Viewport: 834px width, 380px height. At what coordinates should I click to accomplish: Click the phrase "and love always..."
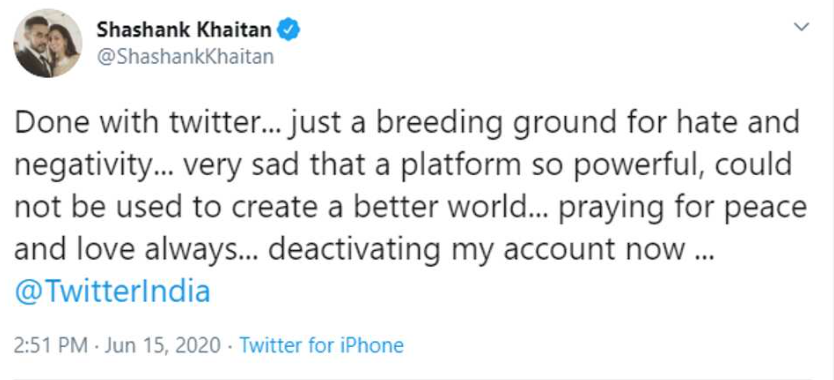click(x=134, y=250)
